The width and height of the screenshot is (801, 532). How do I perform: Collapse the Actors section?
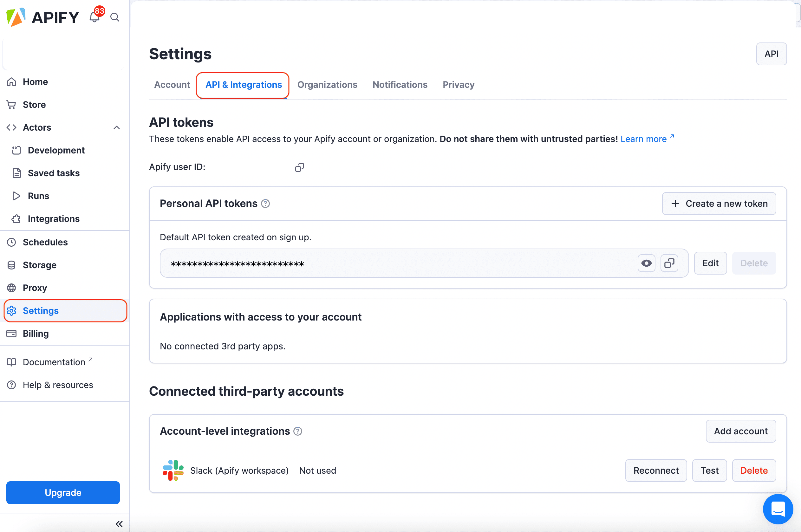[116, 127]
